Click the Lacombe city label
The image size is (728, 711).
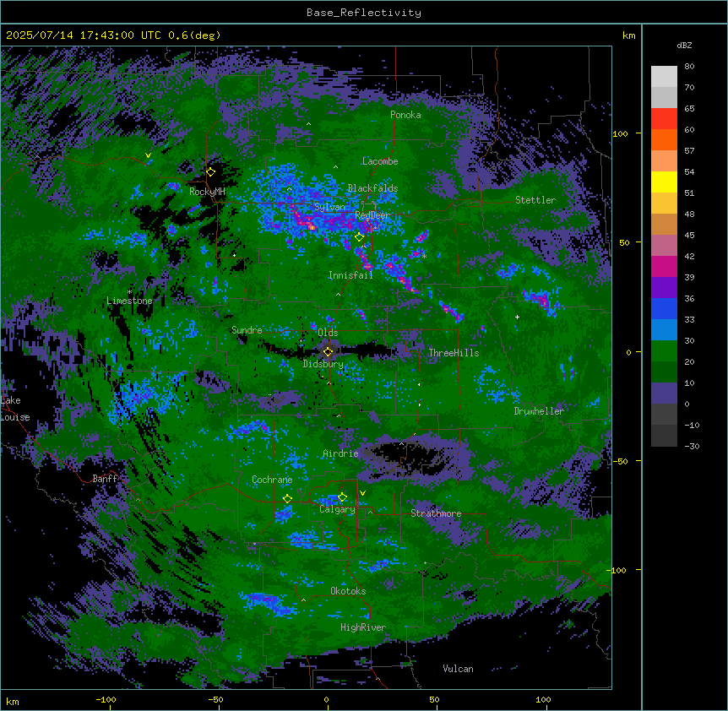tap(380, 161)
